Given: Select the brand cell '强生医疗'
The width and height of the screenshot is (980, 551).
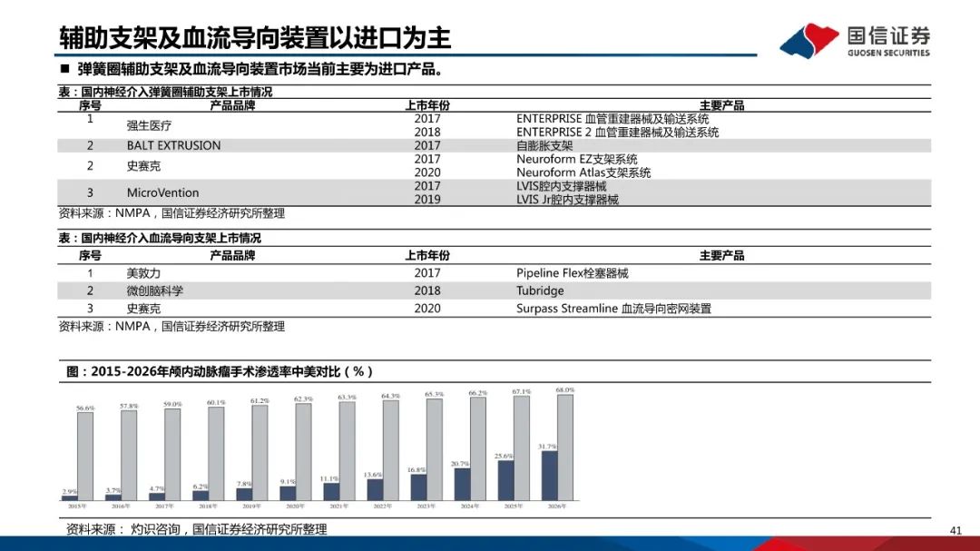Looking at the screenshot, I should coord(149,125).
